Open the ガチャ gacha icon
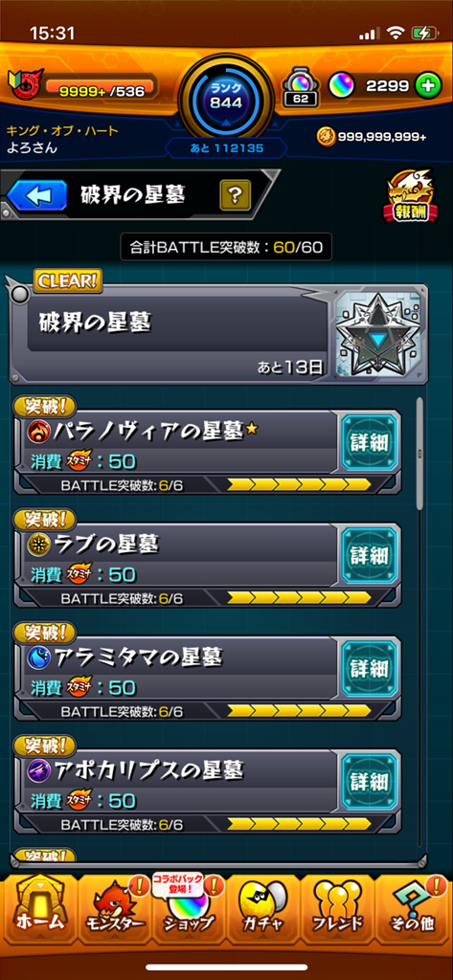This screenshot has width=453, height=980. pyautogui.click(x=262, y=910)
